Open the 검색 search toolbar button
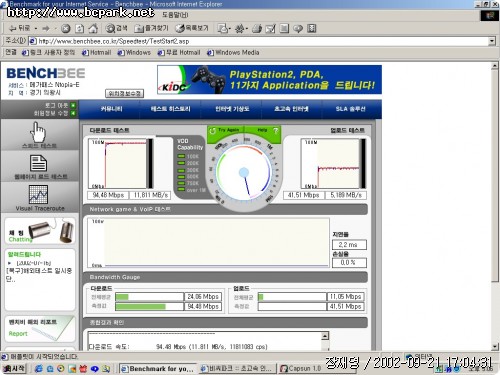This screenshot has width=500, height=375. tap(116, 28)
